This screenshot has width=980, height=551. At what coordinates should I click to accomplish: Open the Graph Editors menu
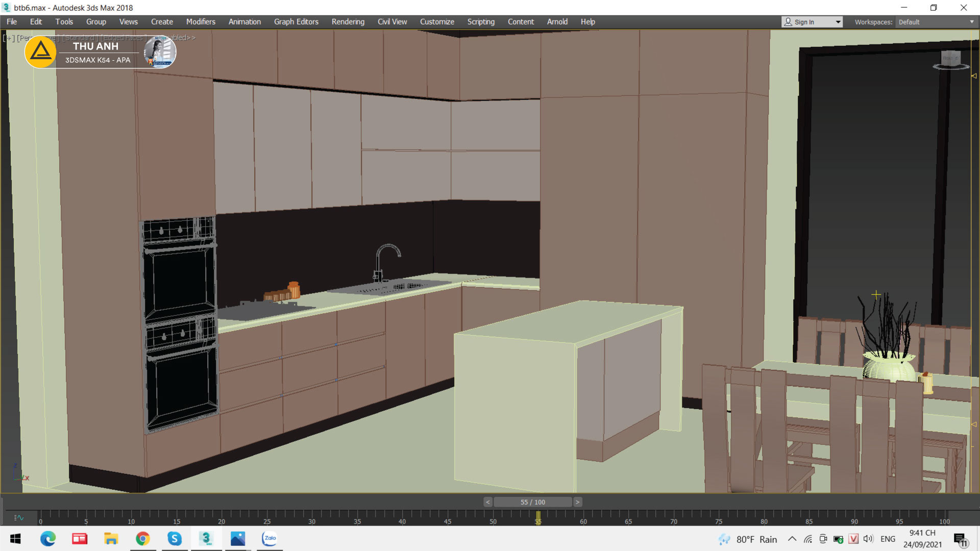point(296,22)
